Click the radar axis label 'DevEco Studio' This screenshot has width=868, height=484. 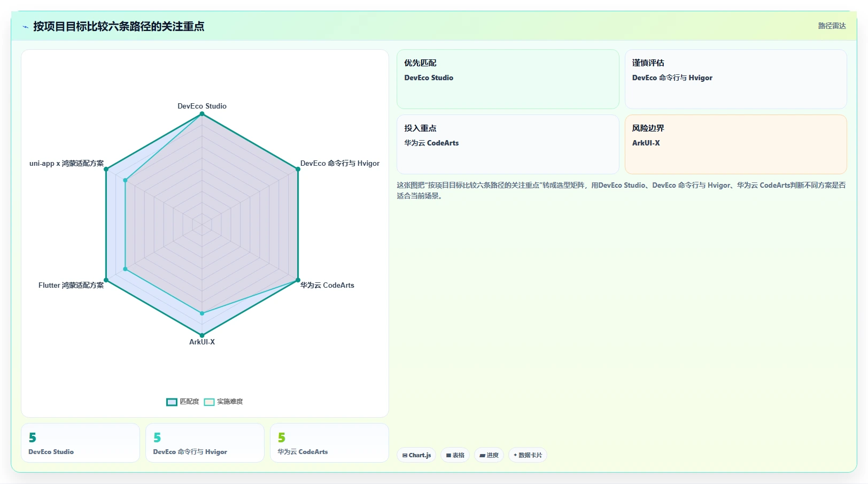202,106
